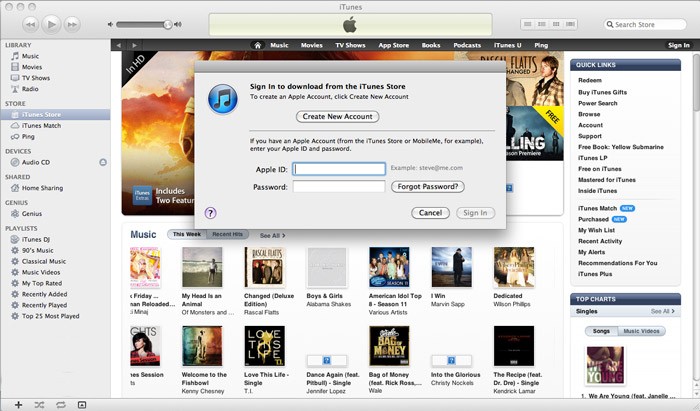Click the help question mark icon
700x411 pixels.
pyautogui.click(x=211, y=213)
